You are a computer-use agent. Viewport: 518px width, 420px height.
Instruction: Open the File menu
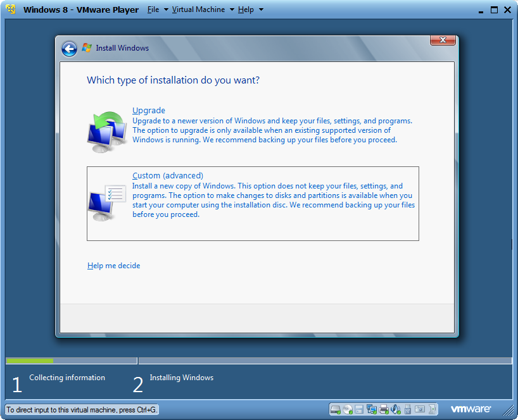153,9
